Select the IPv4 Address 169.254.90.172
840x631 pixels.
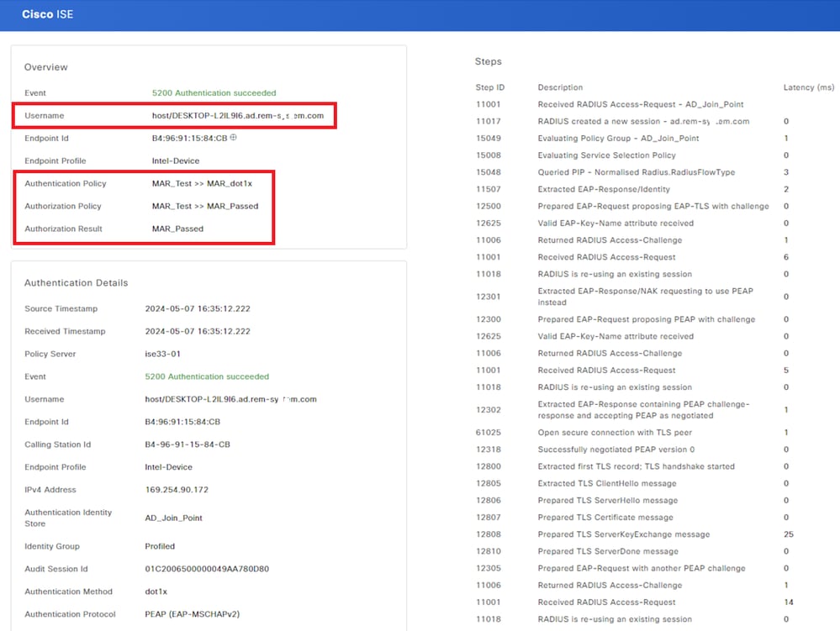click(x=177, y=490)
